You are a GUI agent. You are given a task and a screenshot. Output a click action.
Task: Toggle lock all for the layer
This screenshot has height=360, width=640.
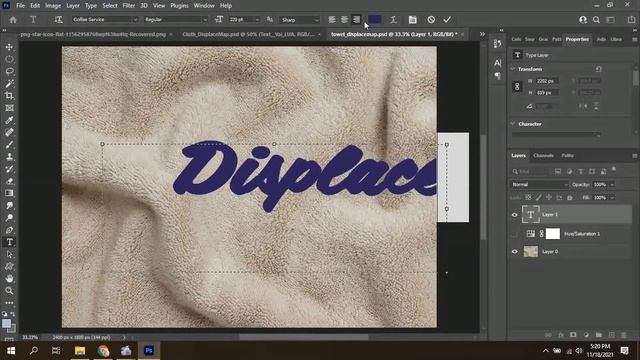tap(569, 198)
